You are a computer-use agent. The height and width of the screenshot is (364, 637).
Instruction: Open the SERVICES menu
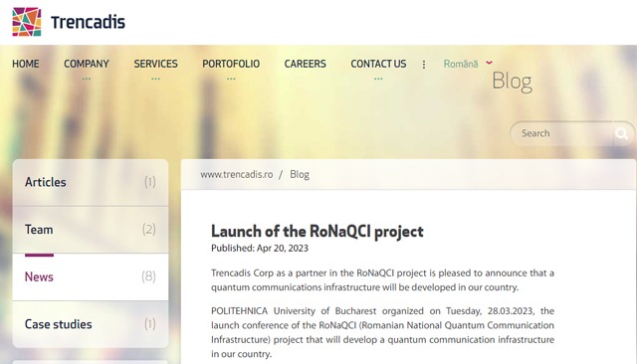point(155,64)
